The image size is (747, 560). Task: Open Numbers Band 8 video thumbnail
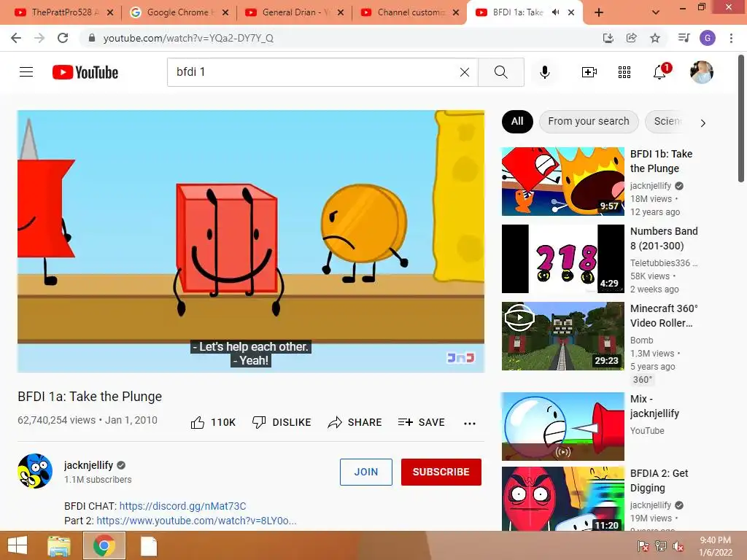click(563, 259)
